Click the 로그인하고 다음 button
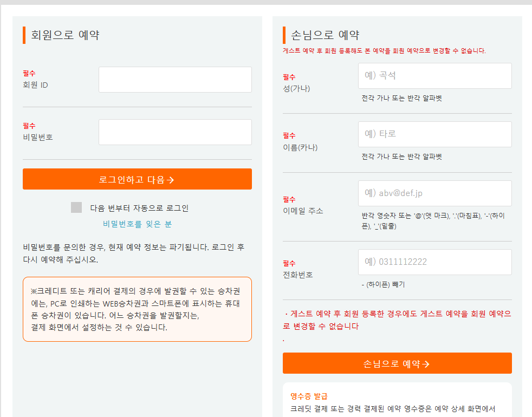This screenshot has height=417, width=532. pos(137,179)
